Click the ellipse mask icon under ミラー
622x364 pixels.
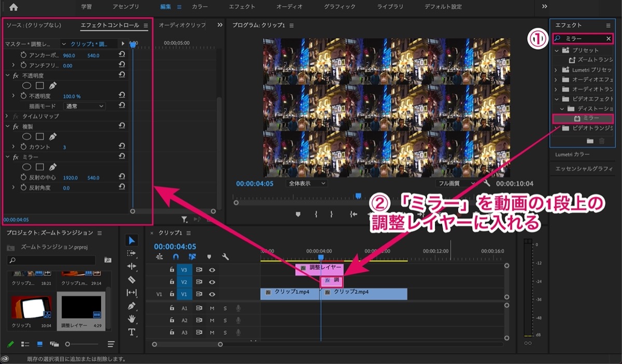point(26,167)
